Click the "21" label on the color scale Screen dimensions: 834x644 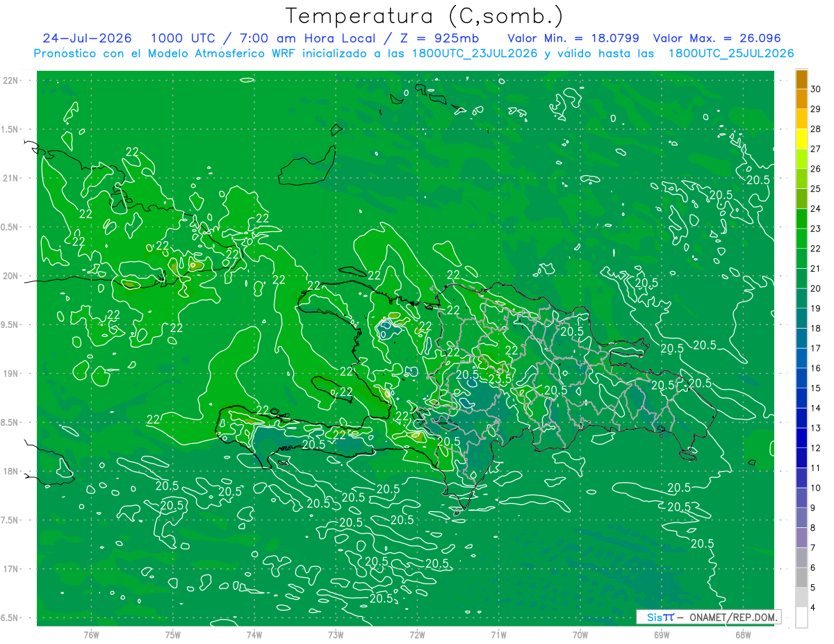coord(816,268)
